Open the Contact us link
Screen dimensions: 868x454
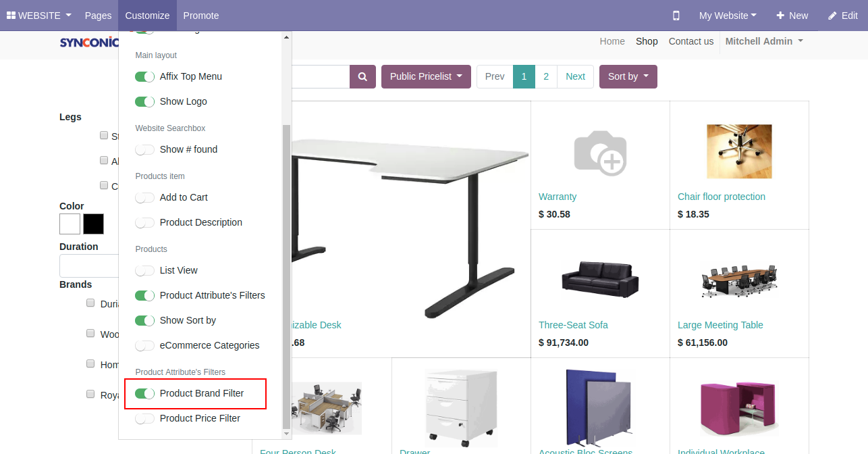coord(690,41)
